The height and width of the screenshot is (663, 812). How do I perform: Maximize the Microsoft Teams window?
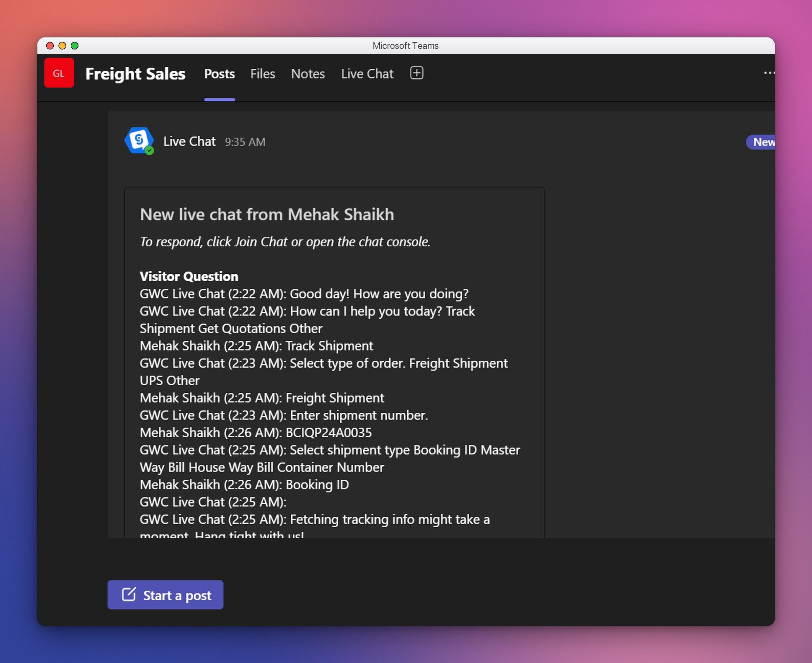[x=75, y=46]
